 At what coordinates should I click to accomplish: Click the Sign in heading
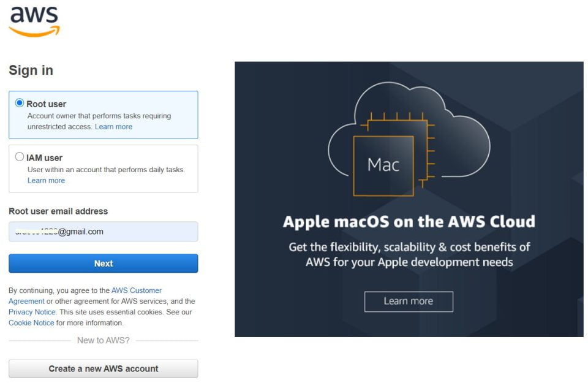coord(31,70)
